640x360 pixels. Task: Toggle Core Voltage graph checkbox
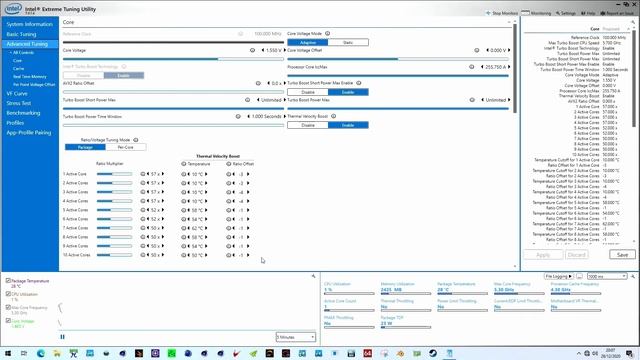coord(8,321)
